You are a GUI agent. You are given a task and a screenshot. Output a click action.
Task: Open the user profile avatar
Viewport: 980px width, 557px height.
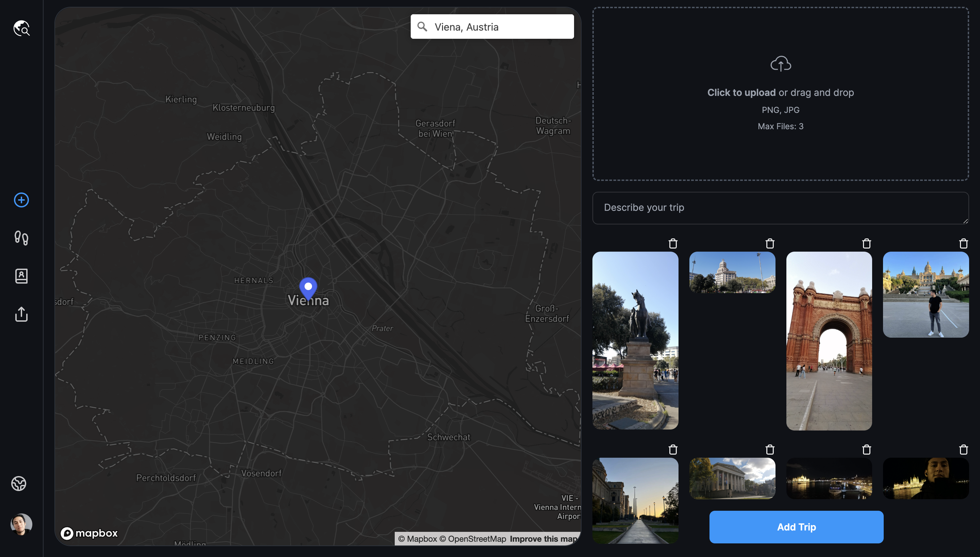[x=21, y=524]
